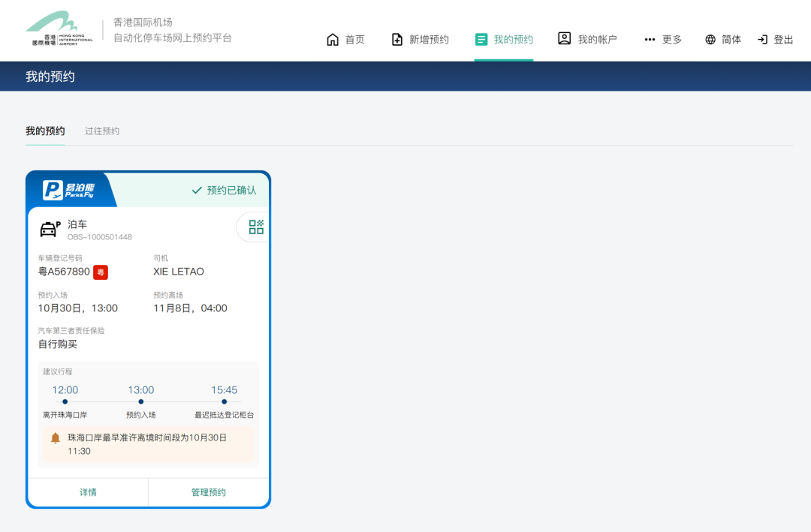Click the car parking icon

coord(50,229)
